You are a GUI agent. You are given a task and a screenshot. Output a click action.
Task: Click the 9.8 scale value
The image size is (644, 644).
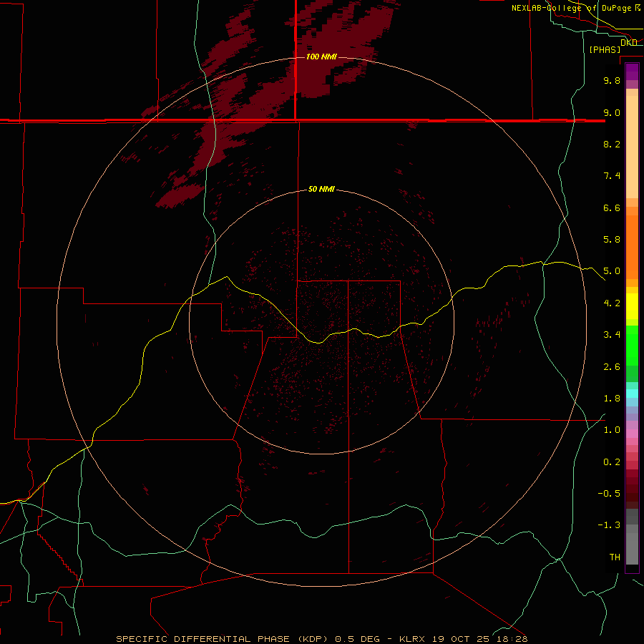[612, 80]
